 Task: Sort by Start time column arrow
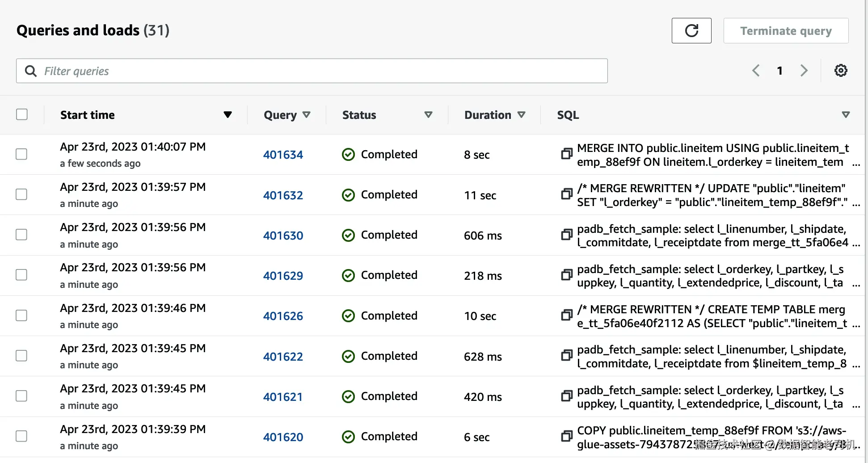point(228,115)
